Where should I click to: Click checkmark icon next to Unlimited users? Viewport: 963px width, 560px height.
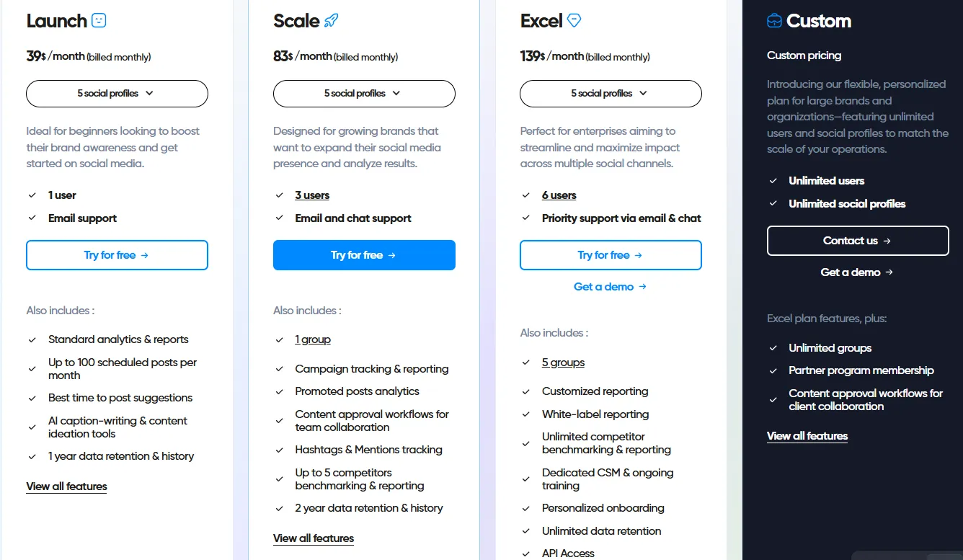pyautogui.click(x=773, y=181)
